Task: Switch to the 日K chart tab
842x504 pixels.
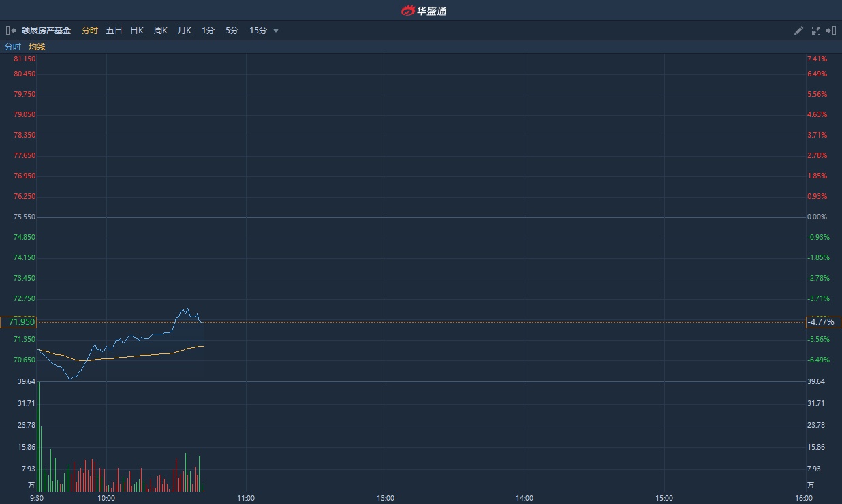Action: (137, 31)
